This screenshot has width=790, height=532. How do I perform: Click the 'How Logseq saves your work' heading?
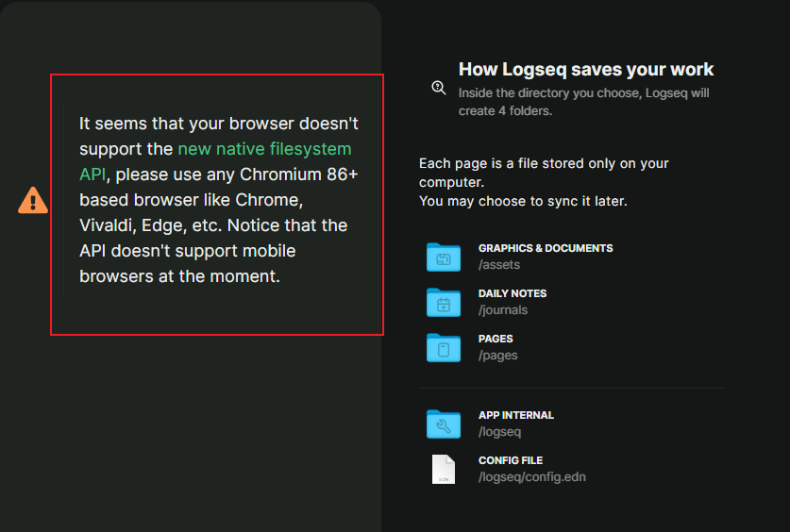[x=586, y=70]
